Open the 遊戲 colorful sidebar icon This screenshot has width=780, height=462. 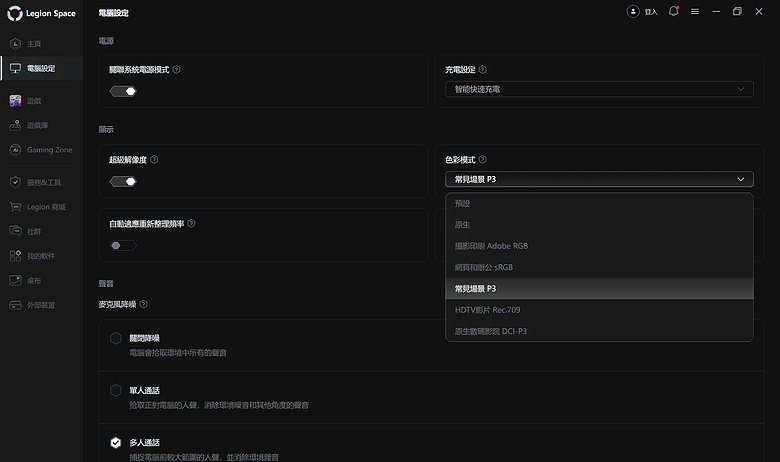pyautogui.click(x=15, y=100)
